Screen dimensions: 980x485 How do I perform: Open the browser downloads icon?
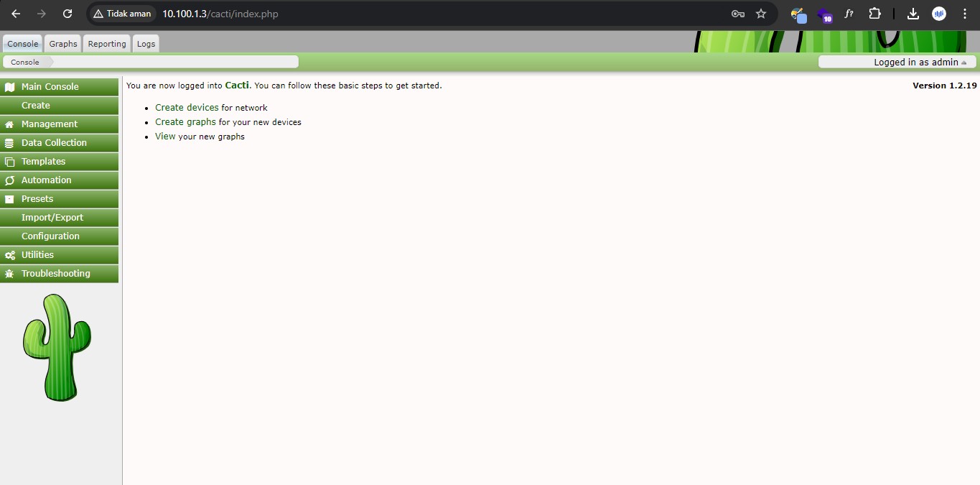(x=913, y=14)
